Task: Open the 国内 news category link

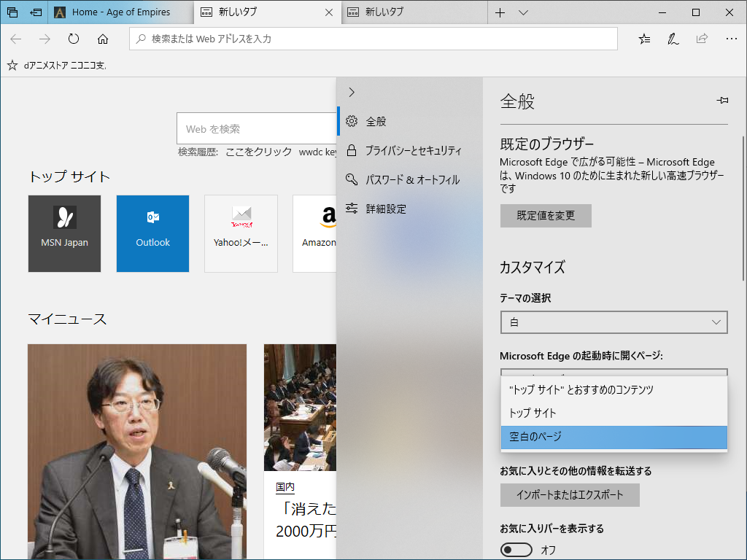Action: point(285,487)
